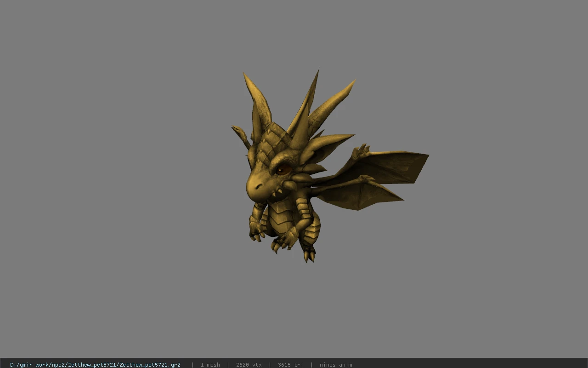Image resolution: width=588 pixels, height=368 pixels.
Task: Click the Zetthew_pet5721.gr2 file path in status bar
Action: [x=95, y=365]
